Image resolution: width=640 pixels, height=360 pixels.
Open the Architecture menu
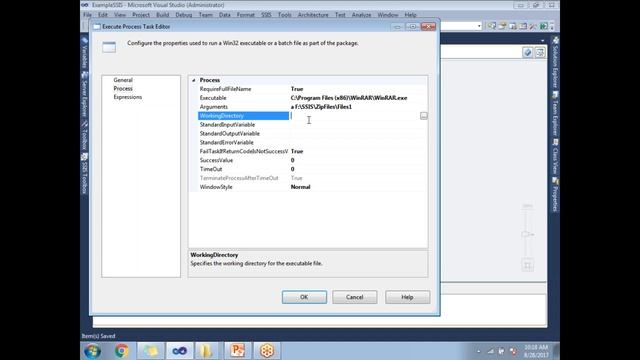(x=313, y=15)
